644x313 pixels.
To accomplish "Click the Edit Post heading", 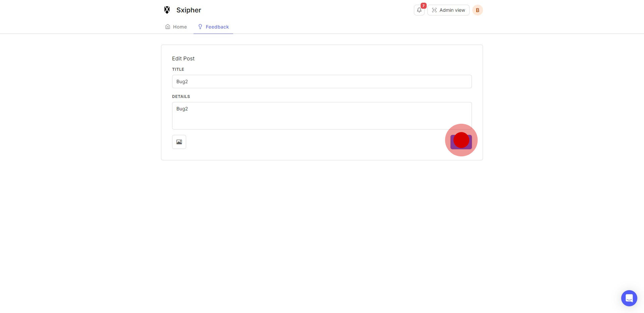I will point(183,58).
